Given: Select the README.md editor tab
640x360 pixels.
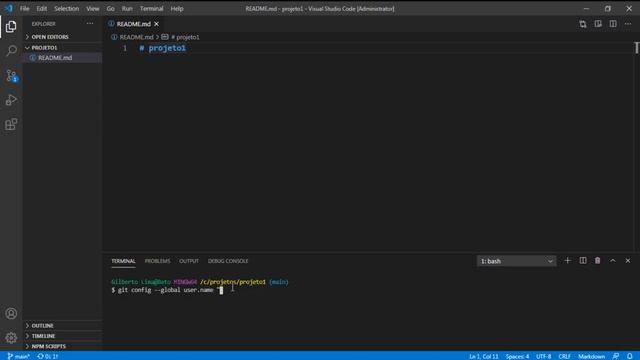Looking at the screenshot, I should click(x=133, y=24).
